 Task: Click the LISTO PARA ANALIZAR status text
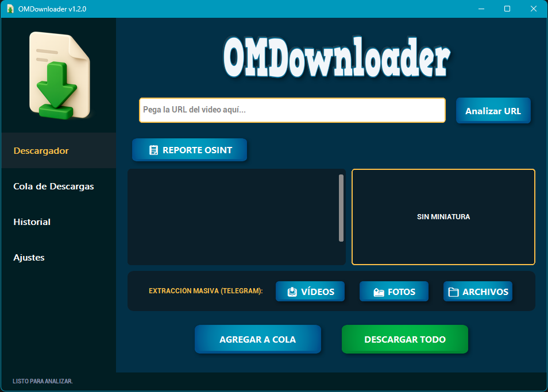43,381
